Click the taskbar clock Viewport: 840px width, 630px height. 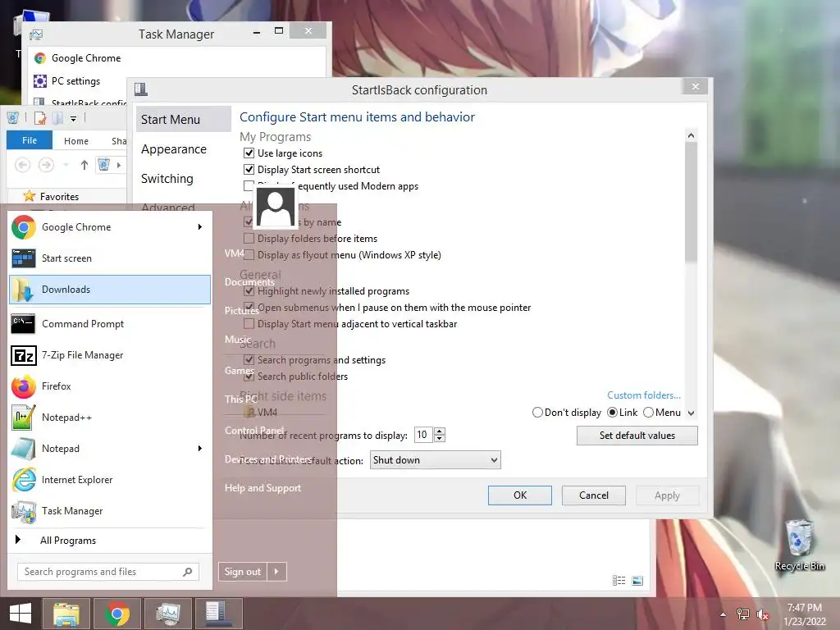[x=804, y=614]
